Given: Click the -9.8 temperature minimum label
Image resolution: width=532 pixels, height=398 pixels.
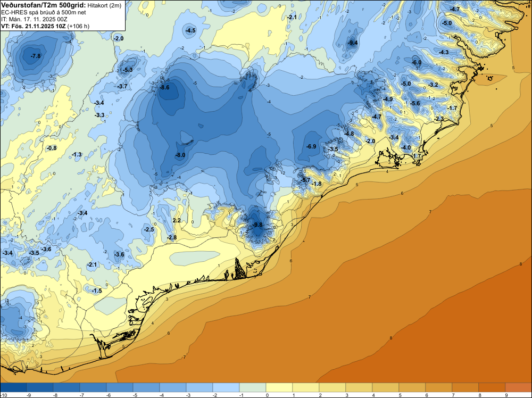Looking at the screenshot, I should 258,225.
